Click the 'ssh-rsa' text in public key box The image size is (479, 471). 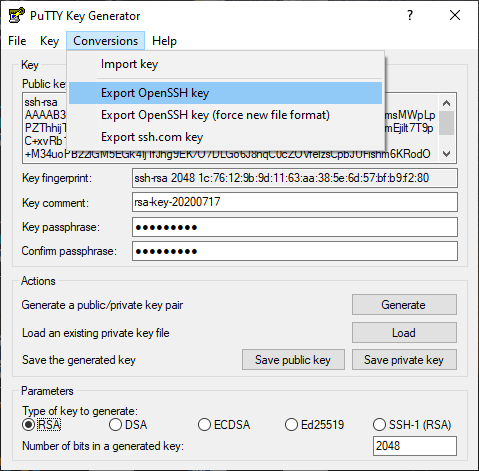[x=41, y=102]
